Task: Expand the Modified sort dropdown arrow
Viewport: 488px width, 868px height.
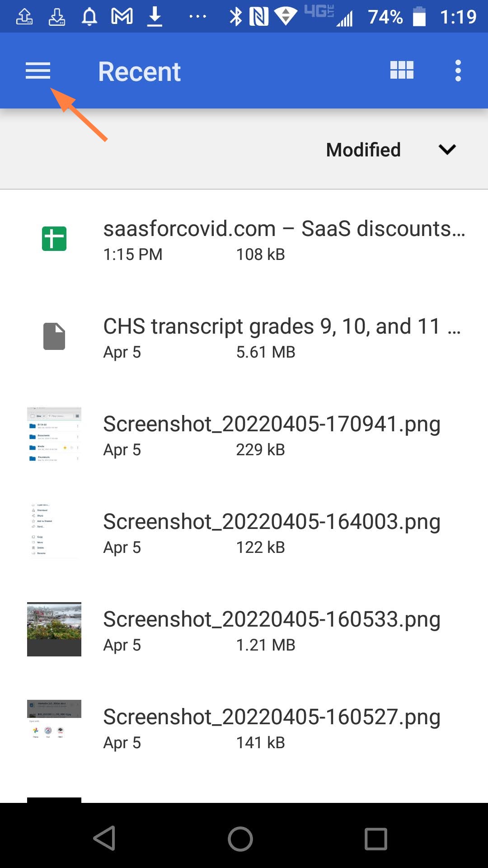Action: click(x=447, y=150)
